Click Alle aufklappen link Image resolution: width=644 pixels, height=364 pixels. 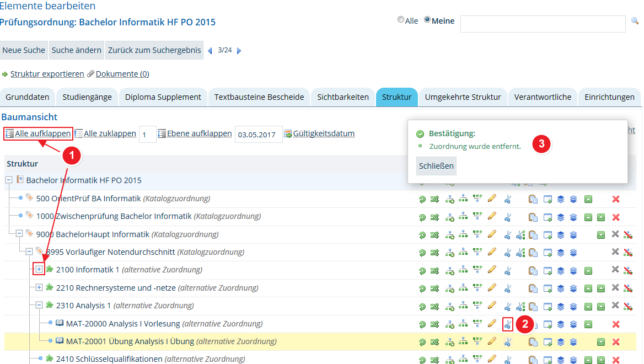pyautogui.click(x=42, y=133)
